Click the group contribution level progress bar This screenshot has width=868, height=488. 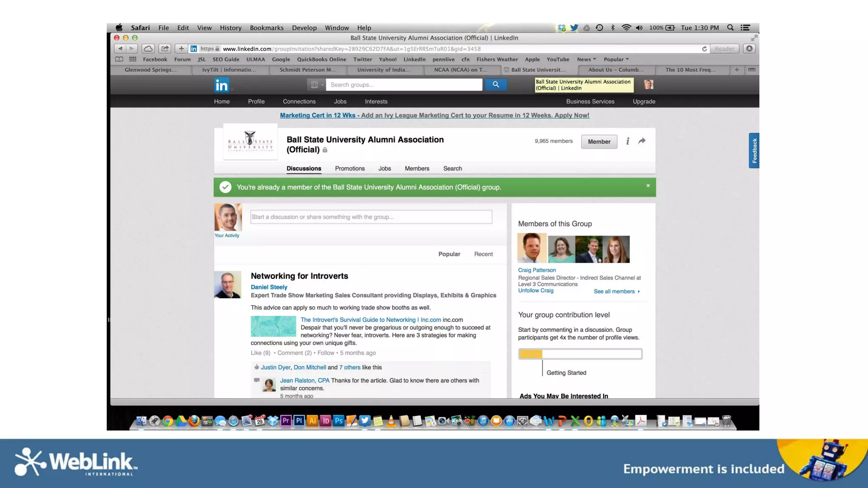click(580, 354)
